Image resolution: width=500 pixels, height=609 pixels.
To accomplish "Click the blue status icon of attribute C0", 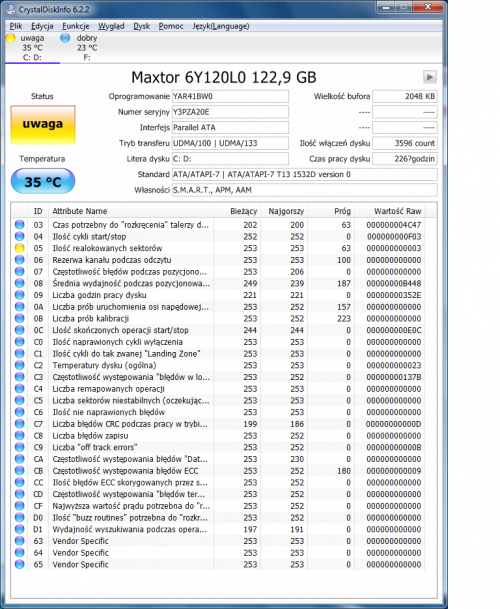I will coord(19,342).
